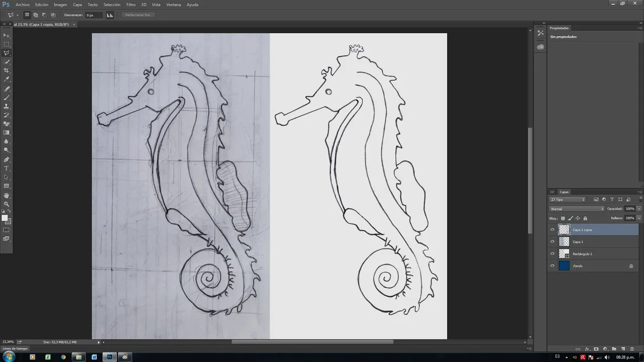Image resolution: width=644 pixels, height=362 pixels.
Task: Toggle lock transparent pixels
Action: pyautogui.click(x=563, y=218)
